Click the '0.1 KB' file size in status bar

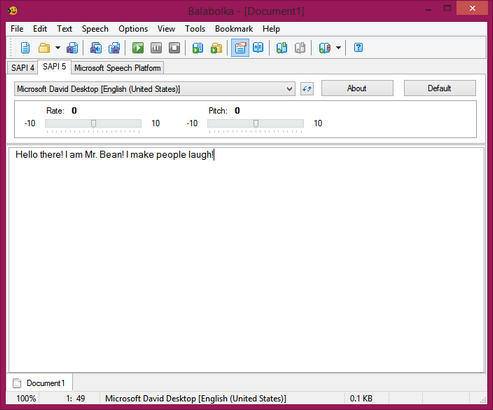click(361, 399)
